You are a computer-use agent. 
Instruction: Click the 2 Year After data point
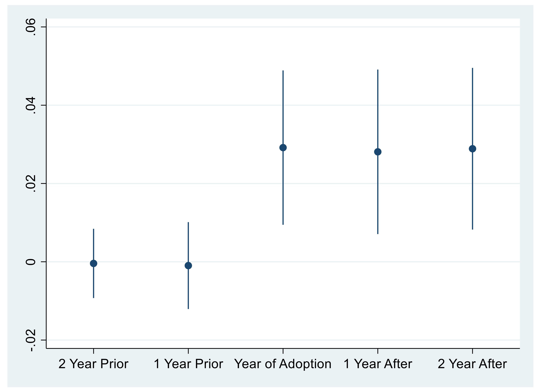473,149
